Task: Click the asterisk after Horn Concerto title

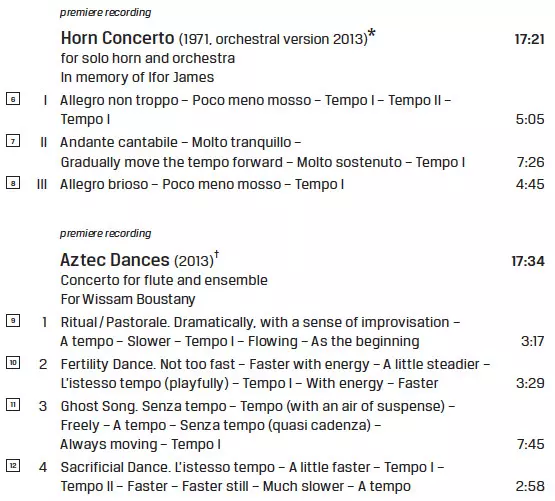Action: (x=372, y=34)
